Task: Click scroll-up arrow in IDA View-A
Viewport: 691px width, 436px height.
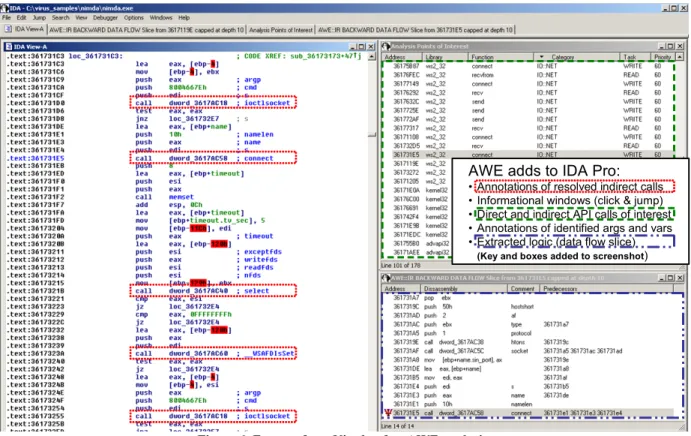Action: coord(372,56)
